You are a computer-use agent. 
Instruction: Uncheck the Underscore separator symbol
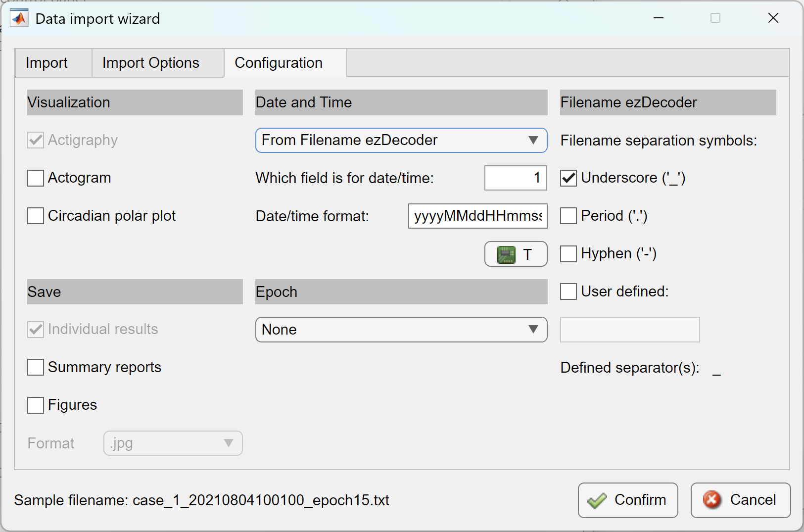coord(568,178)
